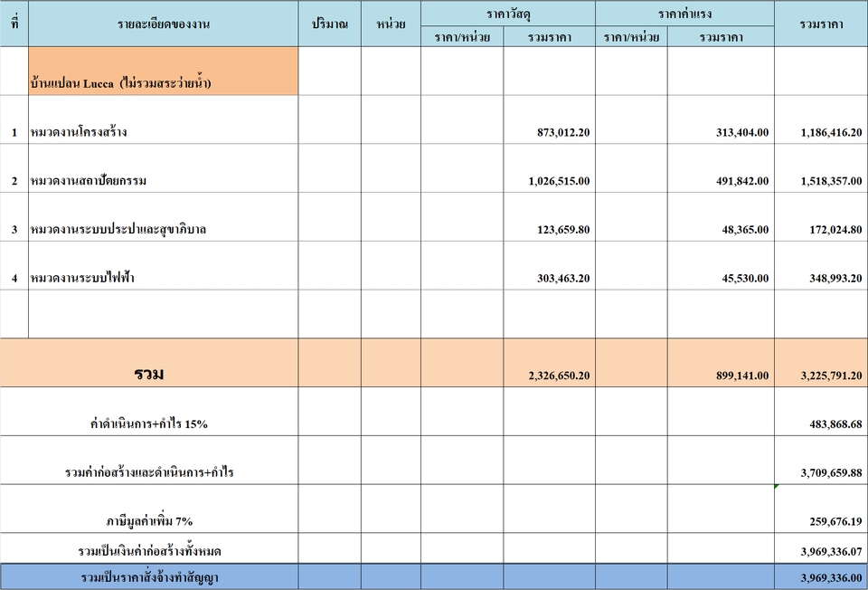
Task: Select 'รวมราคา' subheader under ราคาวัสดุ
Action: coord(550,36)
